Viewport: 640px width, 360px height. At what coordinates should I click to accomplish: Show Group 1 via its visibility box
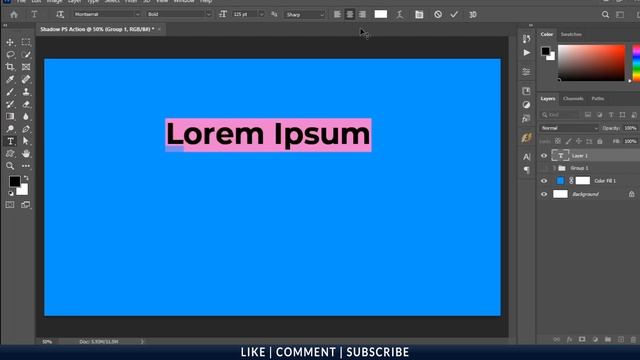[x=544, y=168]
